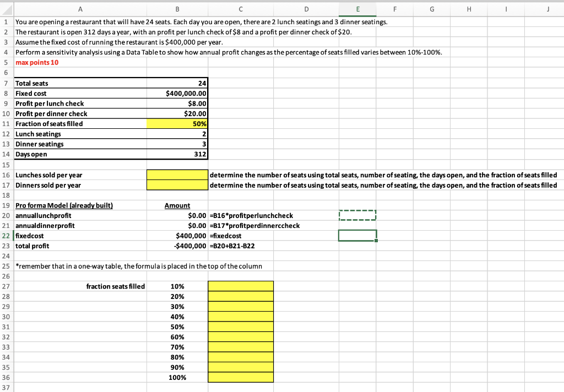This screenshot has width=564, height=392.
Task: Select row 22 header
Action: pyautogui.click(x=7, y=236)
